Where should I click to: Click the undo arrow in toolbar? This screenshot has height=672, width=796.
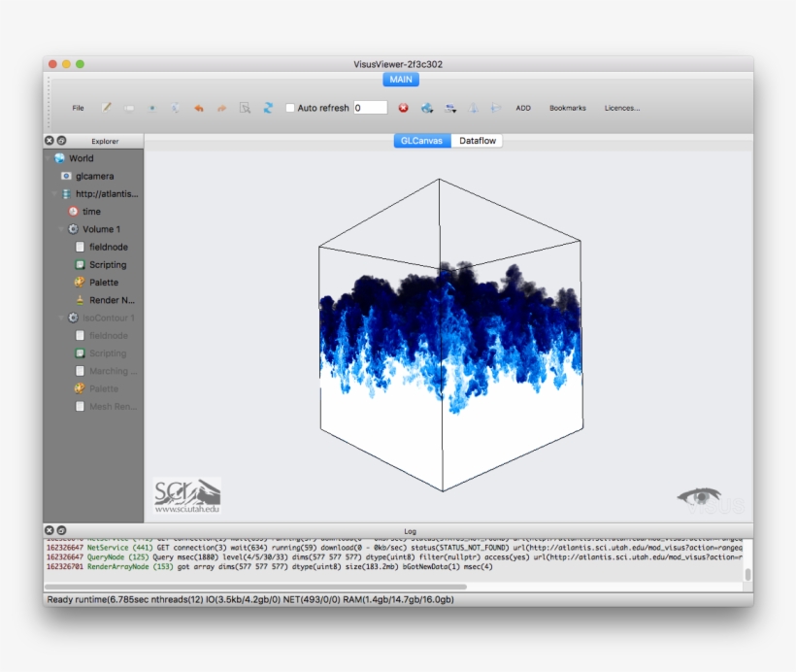[x=199, y=108]
